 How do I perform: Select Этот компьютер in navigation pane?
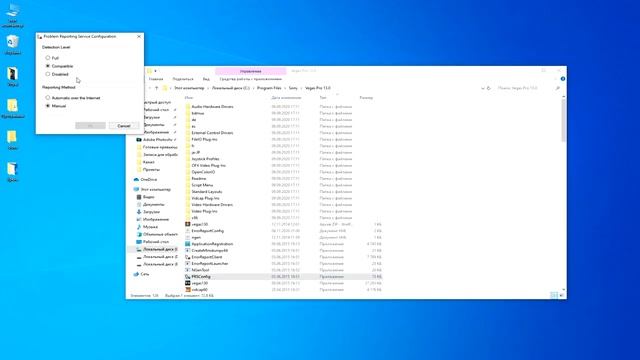pyautogui.click(x=156, y=189)
